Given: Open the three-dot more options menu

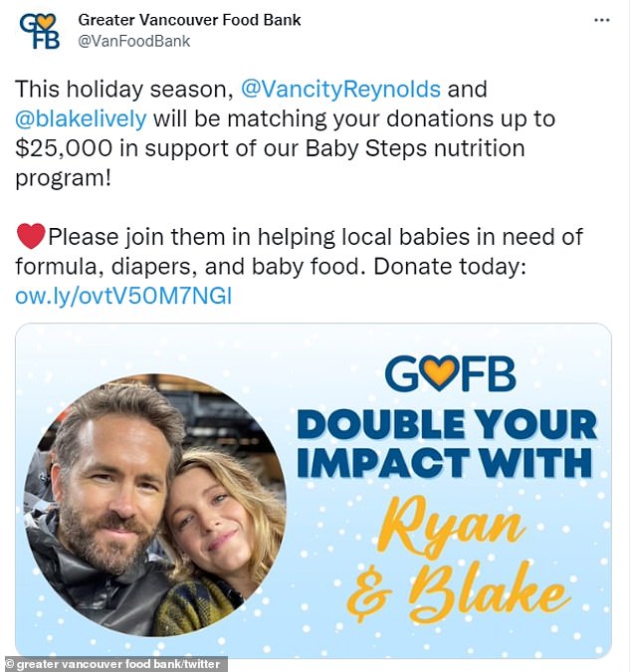Looking at the screenshot, I should (602, 20).
